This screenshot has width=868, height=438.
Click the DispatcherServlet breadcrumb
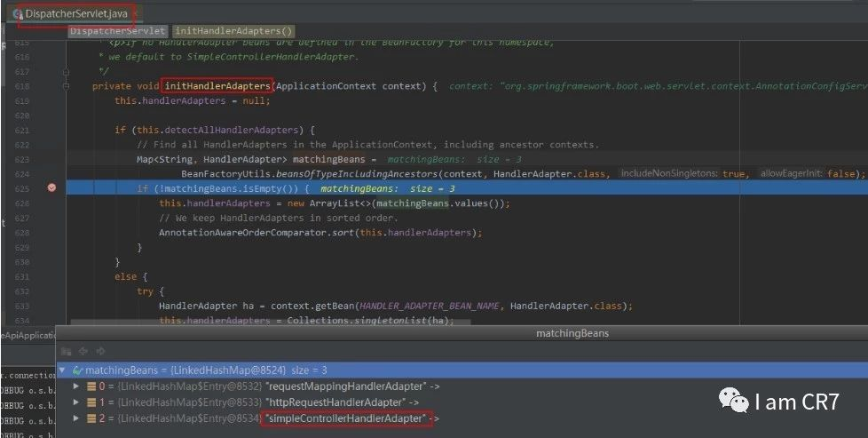(117, 32)
